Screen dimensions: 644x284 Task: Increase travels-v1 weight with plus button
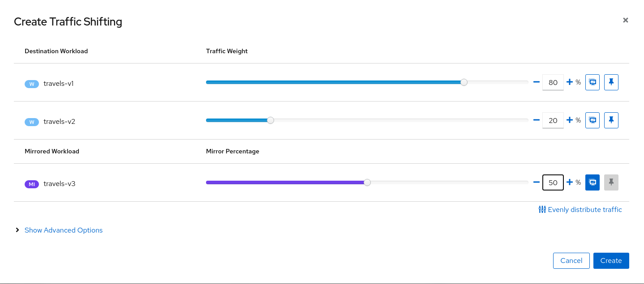point(570,82)
